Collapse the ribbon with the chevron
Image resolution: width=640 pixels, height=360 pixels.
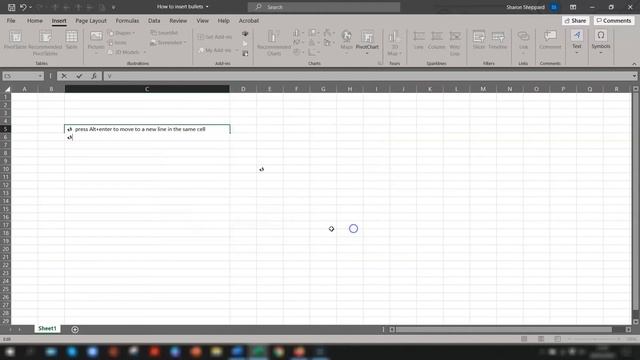[x=634, y=64]
